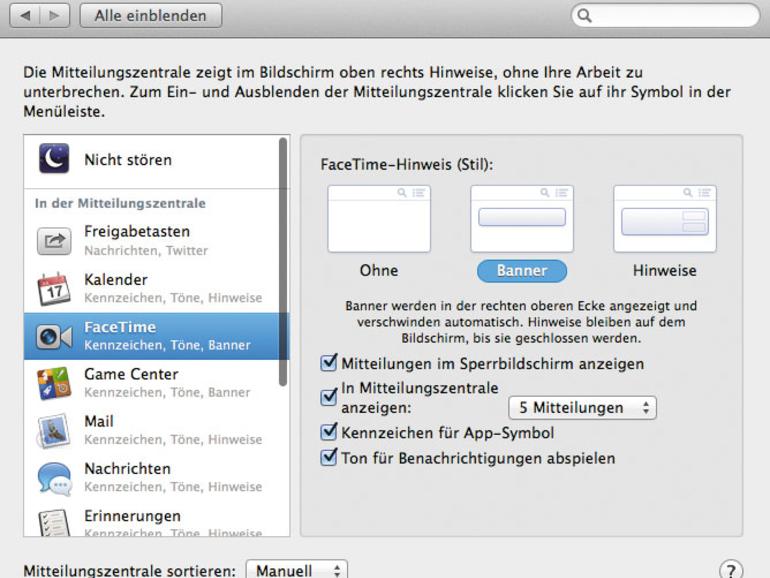This screenshot has height=578, width=770.
Task: Select Erinnerungen in the list
Action: click(151, 519)
